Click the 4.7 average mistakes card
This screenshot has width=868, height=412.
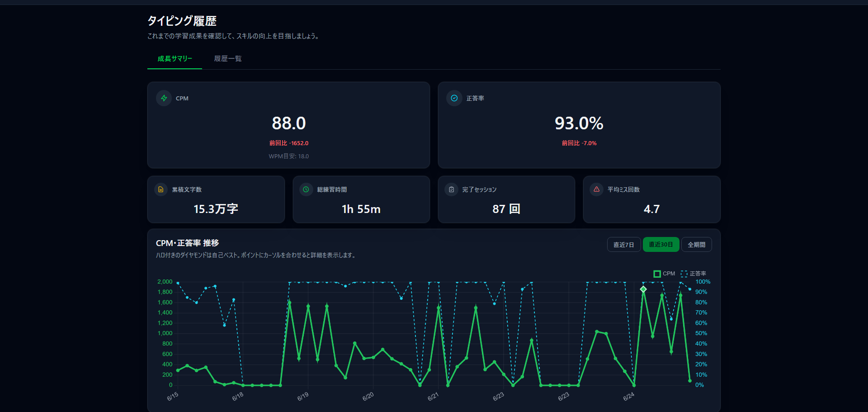pyautogui.click(x=652, y=199)
